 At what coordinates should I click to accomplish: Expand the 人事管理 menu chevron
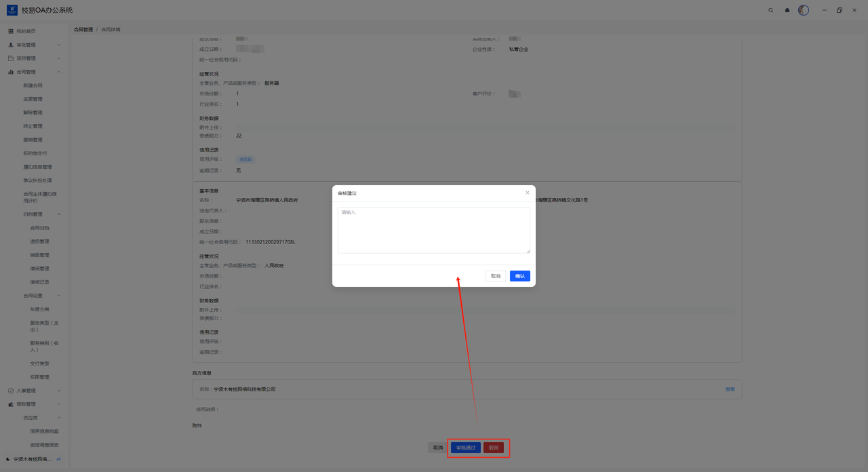(59, 391)
